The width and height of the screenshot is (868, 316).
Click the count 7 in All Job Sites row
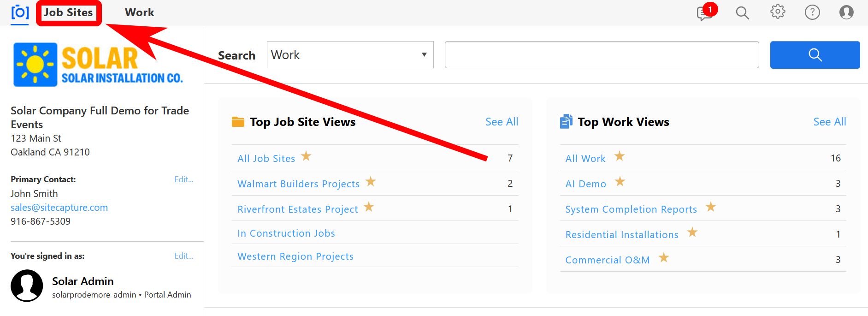click(510, 158)
